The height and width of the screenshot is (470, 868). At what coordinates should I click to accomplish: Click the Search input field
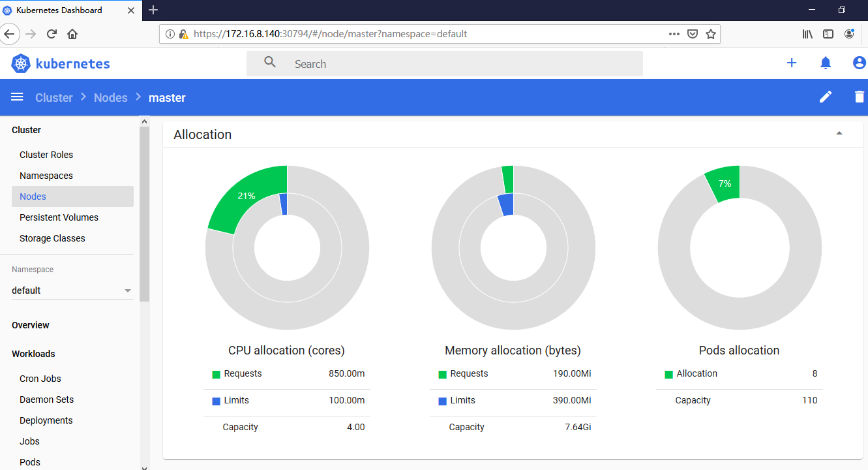pyautogui.click(x=445, y=63)
